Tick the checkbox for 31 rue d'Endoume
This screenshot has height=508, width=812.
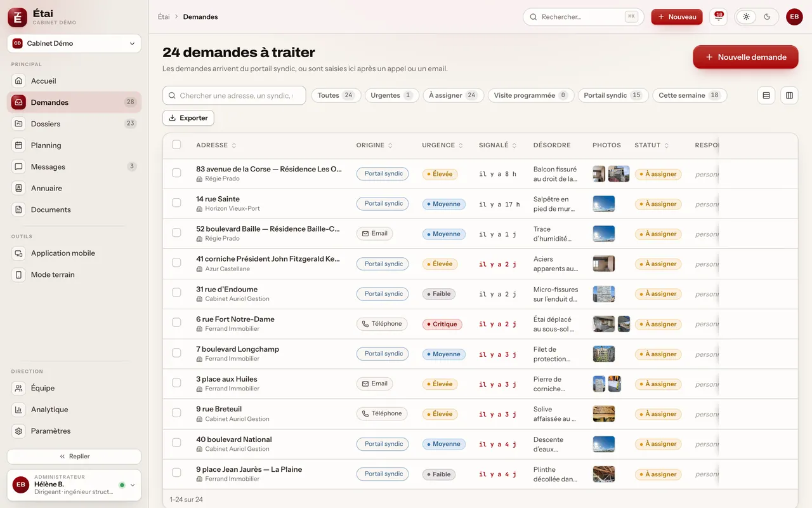(176, 293)
